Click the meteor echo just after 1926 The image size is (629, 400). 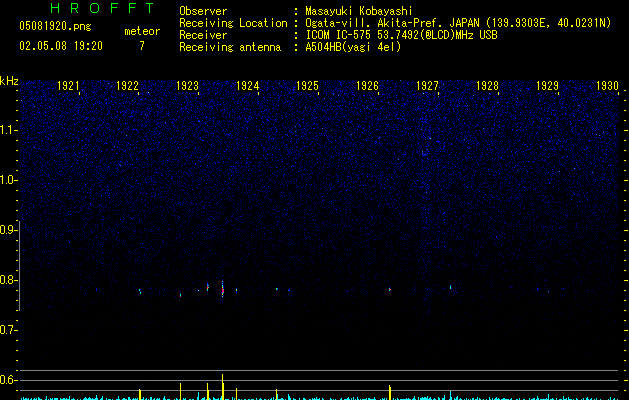[390, 289]
